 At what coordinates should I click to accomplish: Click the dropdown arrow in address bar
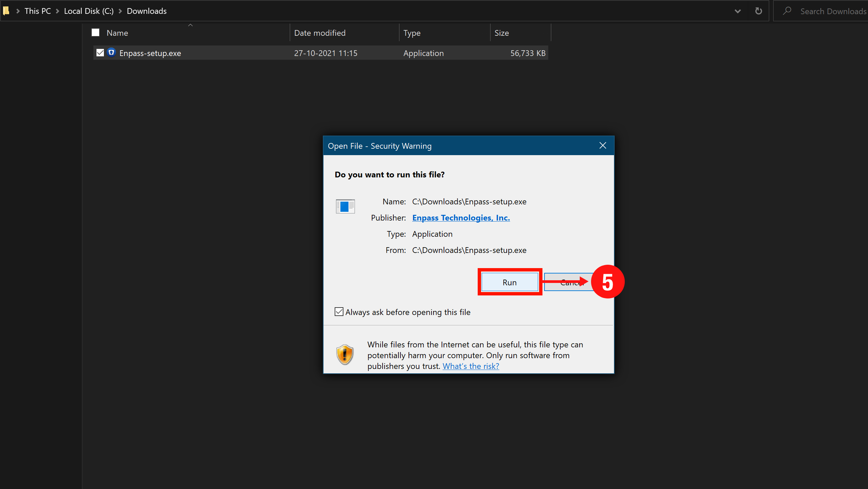tap(737, 10)
